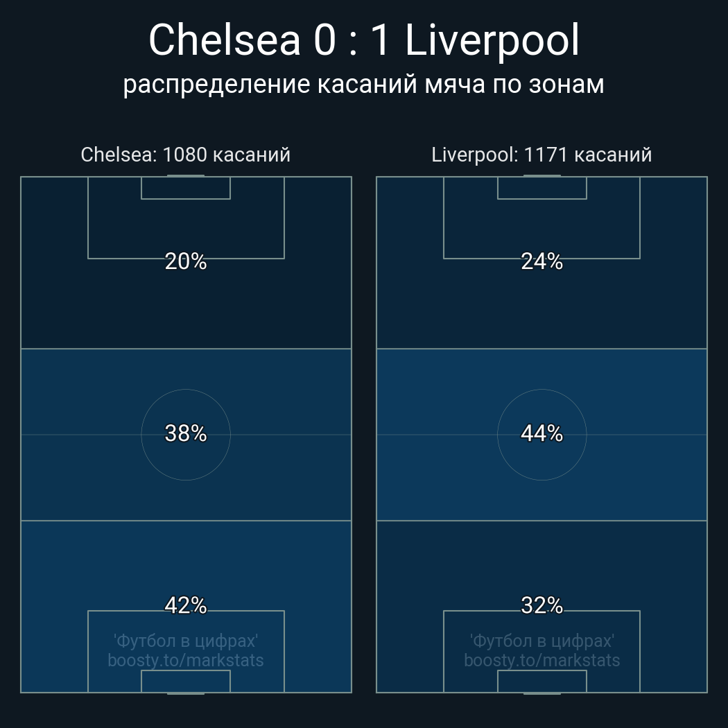Click the bottom goal box on Liverpool pitch
728x728 pixels.
tap(541, 681)
